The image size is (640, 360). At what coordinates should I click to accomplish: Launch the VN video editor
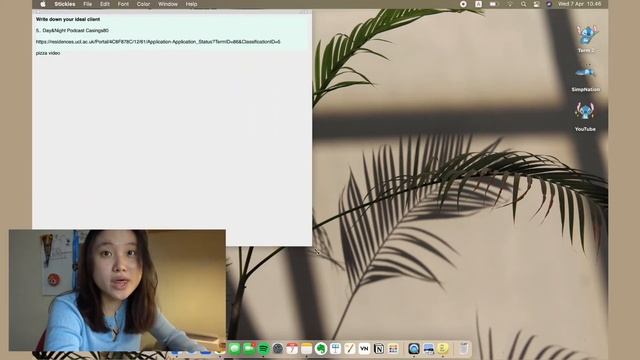click(364, 349)
